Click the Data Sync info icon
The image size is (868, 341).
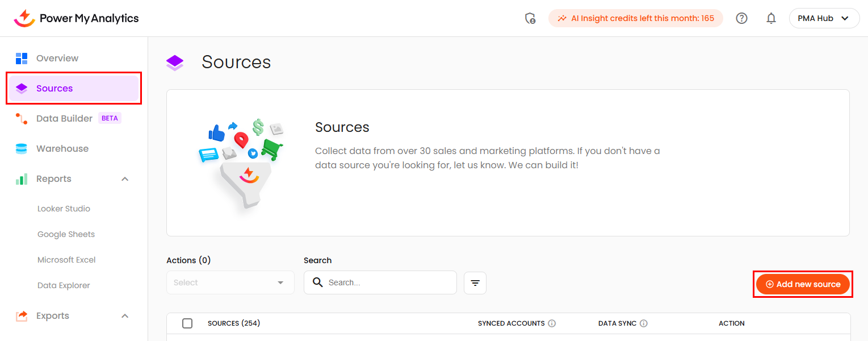pyautogui.click(x=644, y=323)
